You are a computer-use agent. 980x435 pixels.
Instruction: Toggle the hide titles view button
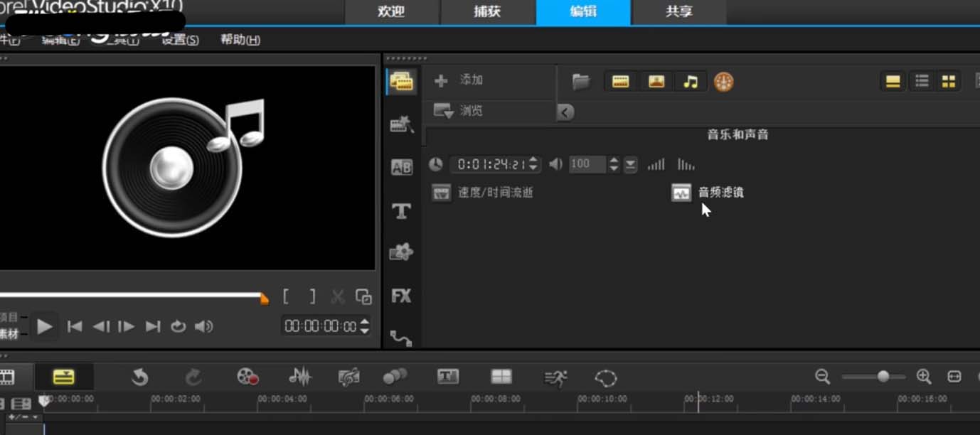click(x=893, y=82)
